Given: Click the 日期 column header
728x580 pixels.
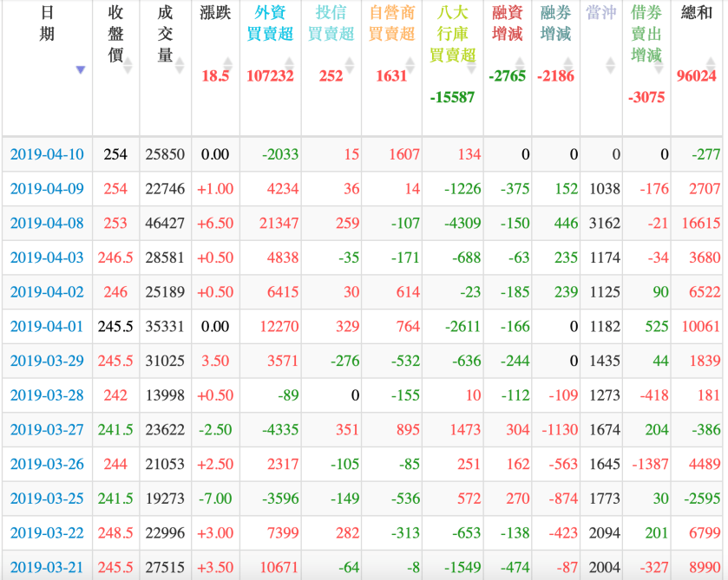Looking at the screenshot, I should click(x=47, y=24).
